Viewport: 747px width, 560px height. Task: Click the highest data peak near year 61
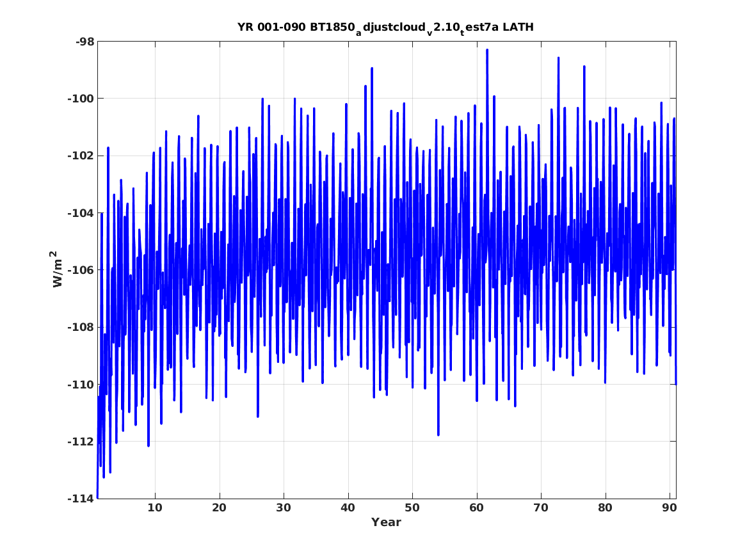pos(487,50)
